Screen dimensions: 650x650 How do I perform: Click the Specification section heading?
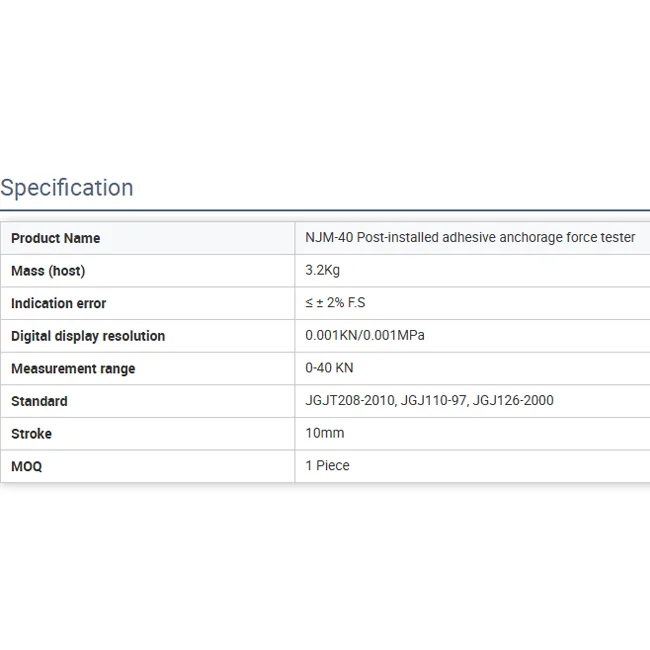pos(67,188)
